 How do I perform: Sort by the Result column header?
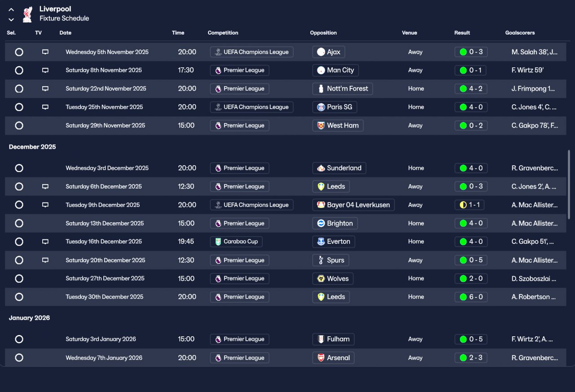tap(462, 33)
